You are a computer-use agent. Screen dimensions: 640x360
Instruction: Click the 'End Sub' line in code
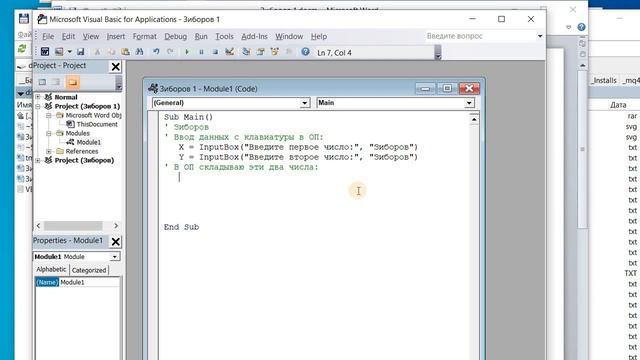click(181, 227)
